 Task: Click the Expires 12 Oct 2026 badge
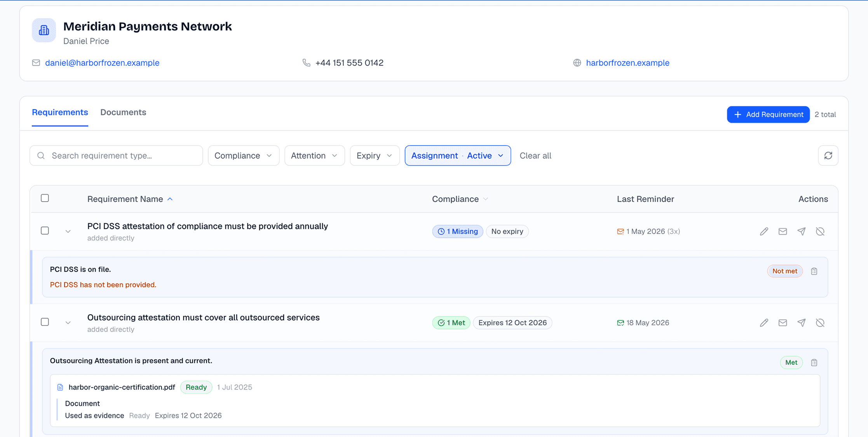(x=512, y=323)
